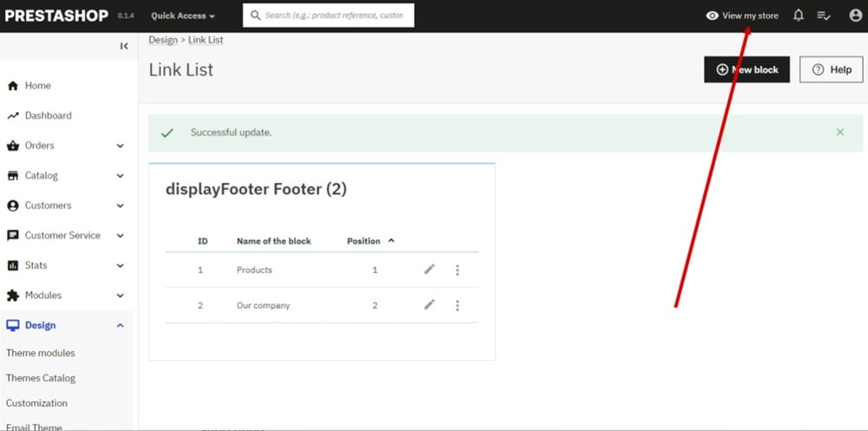Expand the Catalog menu section
Viewport: 868px width, 431px height.
120,176
